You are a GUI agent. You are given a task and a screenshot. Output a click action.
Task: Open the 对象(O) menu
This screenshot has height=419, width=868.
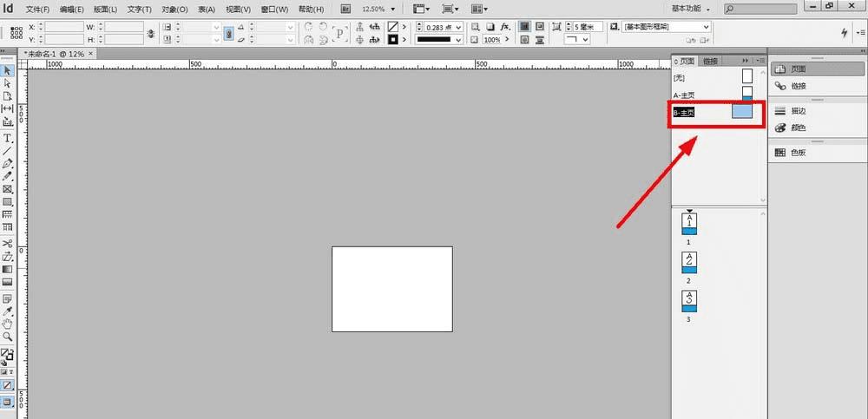(x=174, y=10)
